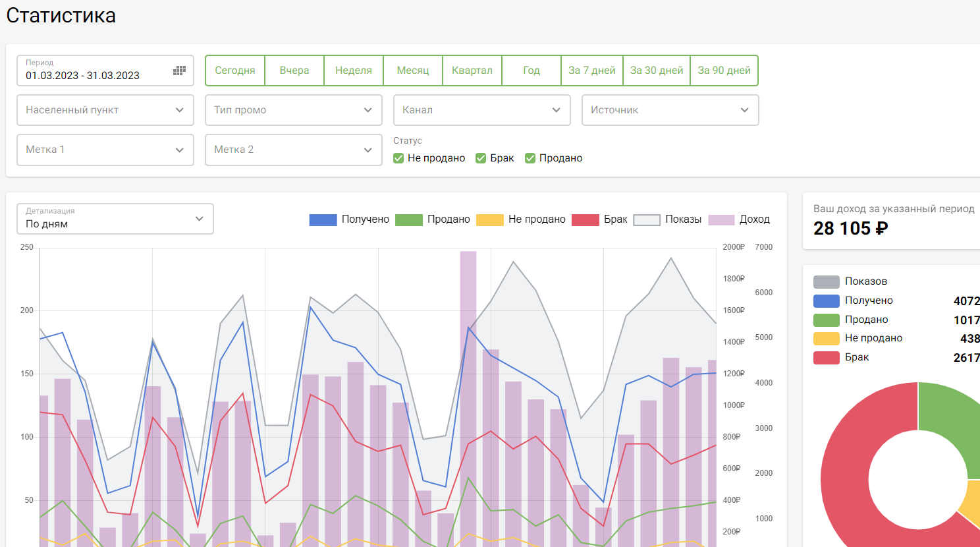Click the Брак red swatch in side legend
The image size is (980, 547).
(x=827, y=357)
